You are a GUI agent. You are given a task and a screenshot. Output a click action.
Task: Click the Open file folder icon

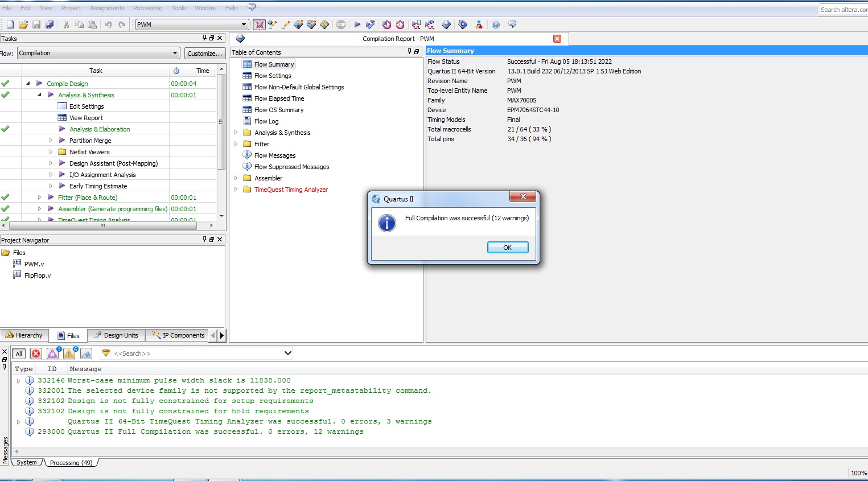[23, 24]
